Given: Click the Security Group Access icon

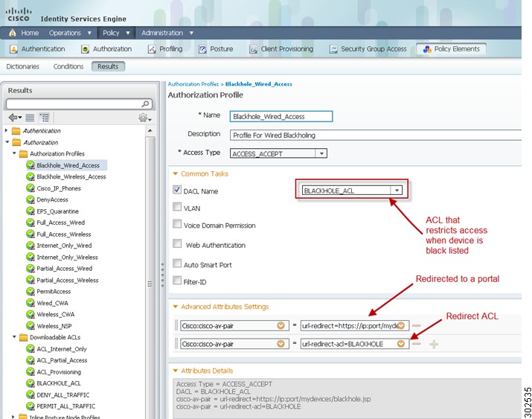Looking at the screenshot, I should pos(333,49).
